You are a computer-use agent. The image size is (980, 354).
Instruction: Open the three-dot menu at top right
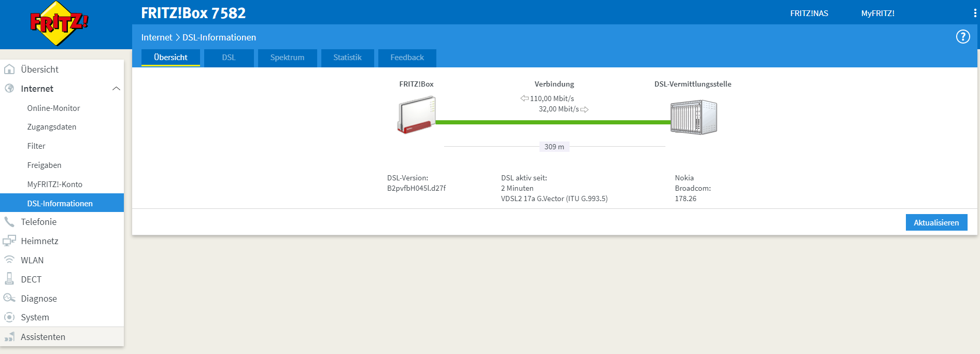click(x=975, y=13)
